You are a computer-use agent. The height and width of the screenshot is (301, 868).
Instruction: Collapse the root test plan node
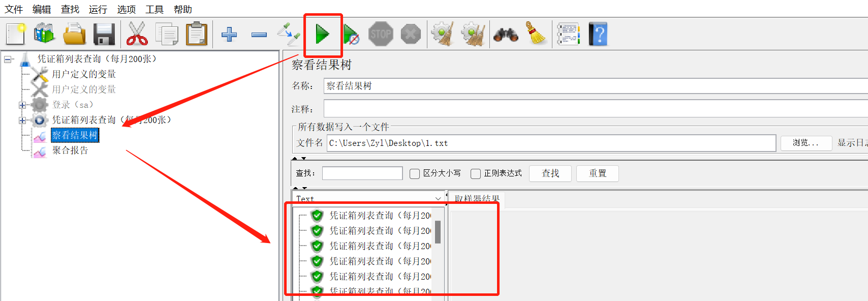8,59
